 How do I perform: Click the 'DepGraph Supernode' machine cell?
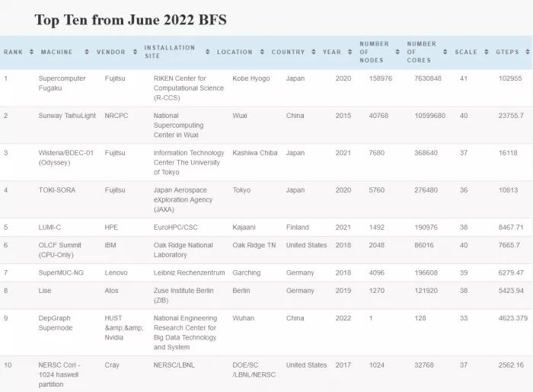56,323
